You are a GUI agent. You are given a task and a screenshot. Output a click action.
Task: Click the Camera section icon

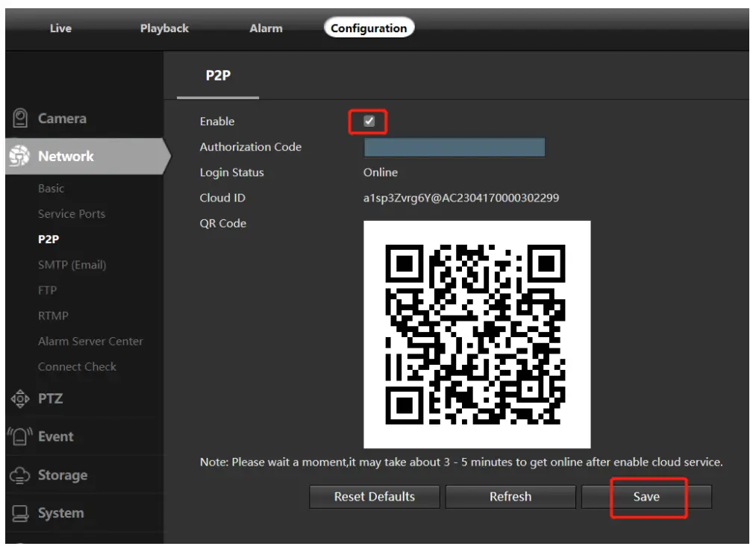20,118
